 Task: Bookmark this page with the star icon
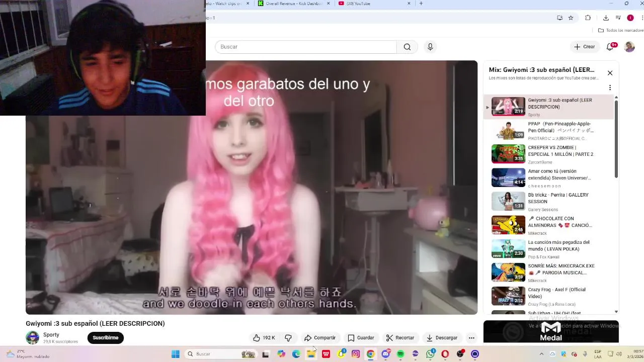[571, 18]
